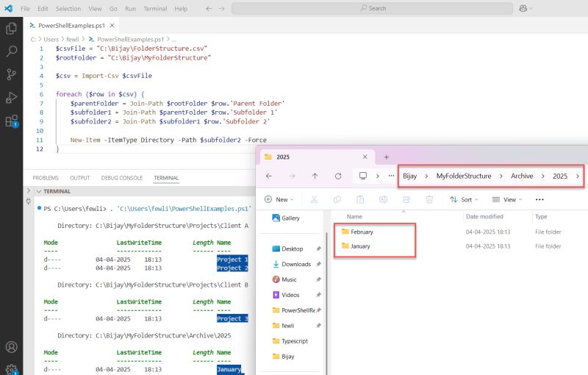The width and height of the screenshot is (588, 375).
Task: Expand chevron after 2025 in address bar
Action: coord(578,176)
